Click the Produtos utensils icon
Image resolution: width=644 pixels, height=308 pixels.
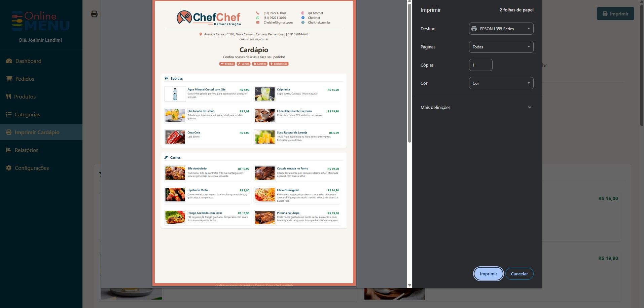8,97
